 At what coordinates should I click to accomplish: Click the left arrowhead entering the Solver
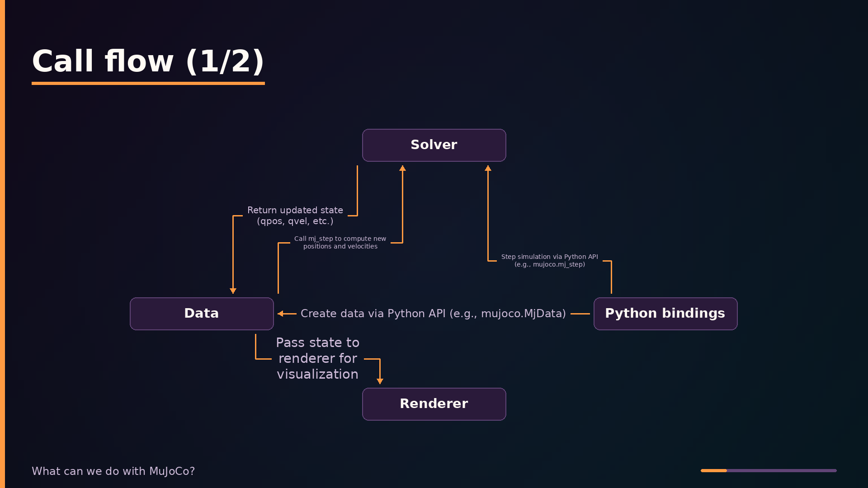[x=402, y=168]
